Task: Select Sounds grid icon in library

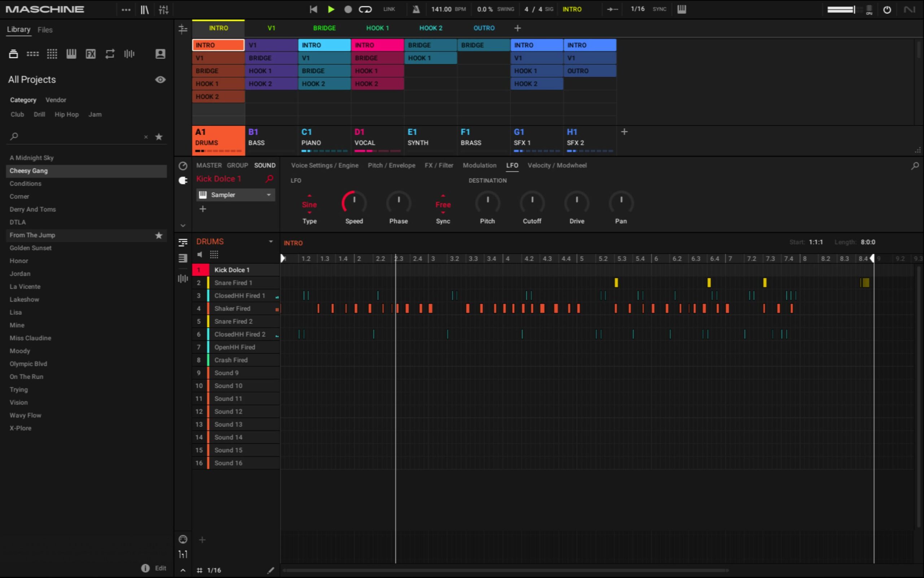Action: pos(52,54)
